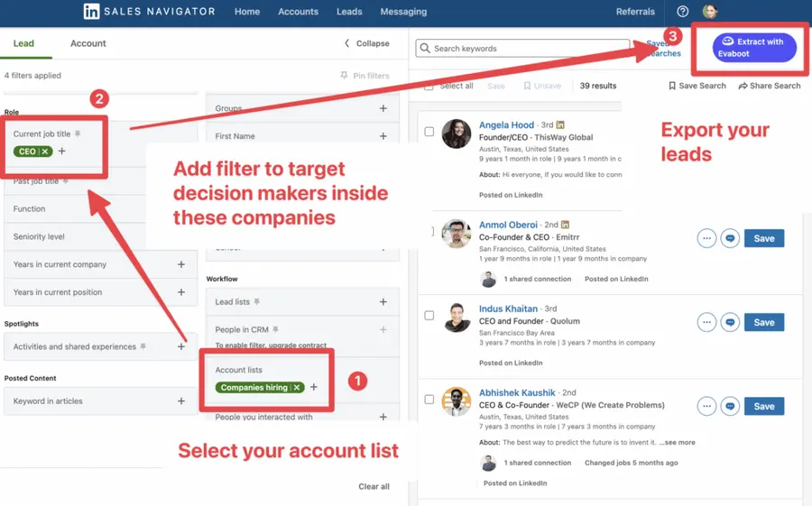Select Indus Khaitan's checkbox

pyautogui.click(x=429, y=316)
